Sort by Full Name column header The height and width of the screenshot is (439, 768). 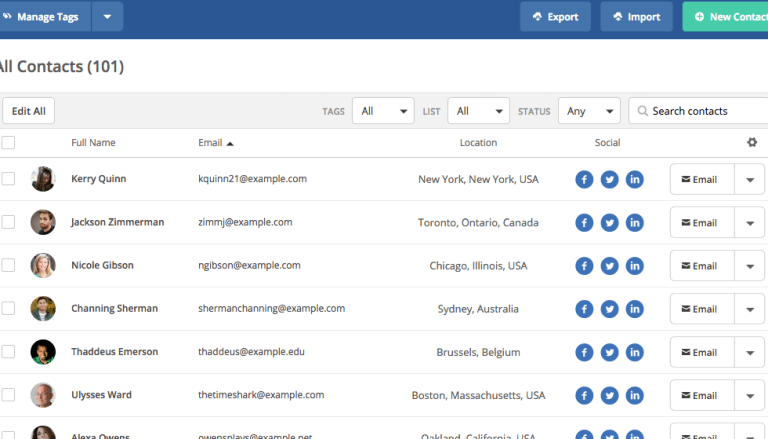pos(93,143)
